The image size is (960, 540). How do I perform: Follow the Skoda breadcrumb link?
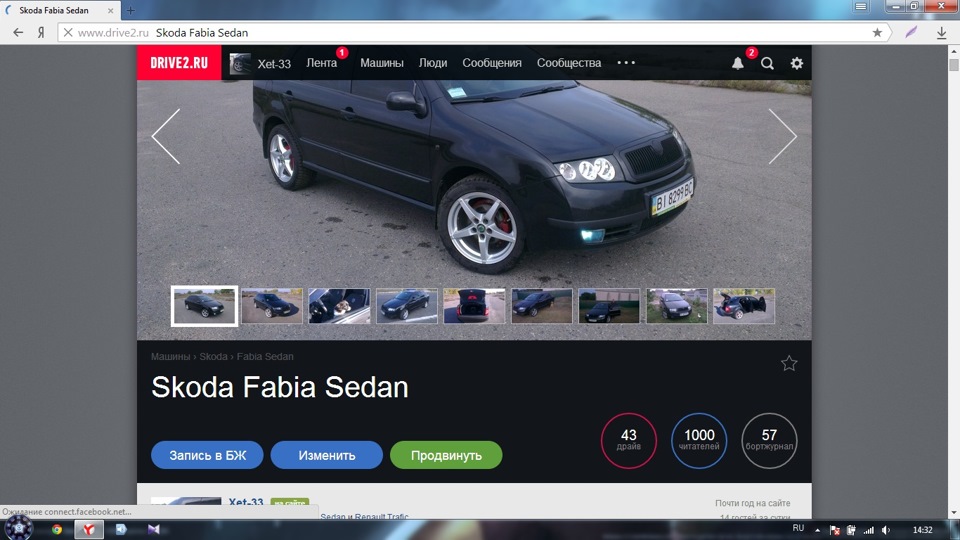tap(213, 356)
